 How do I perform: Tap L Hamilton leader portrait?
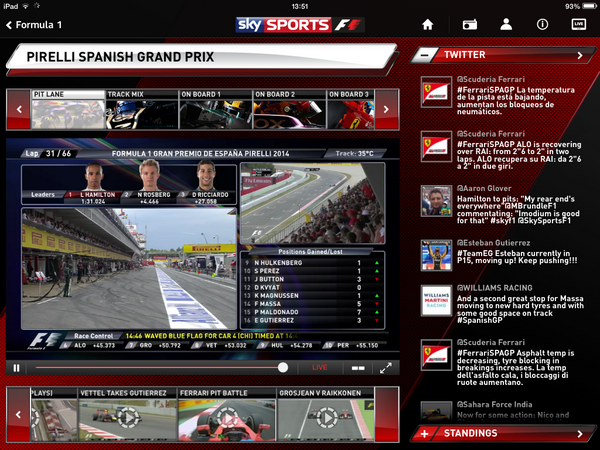click(x=94, y=177)
